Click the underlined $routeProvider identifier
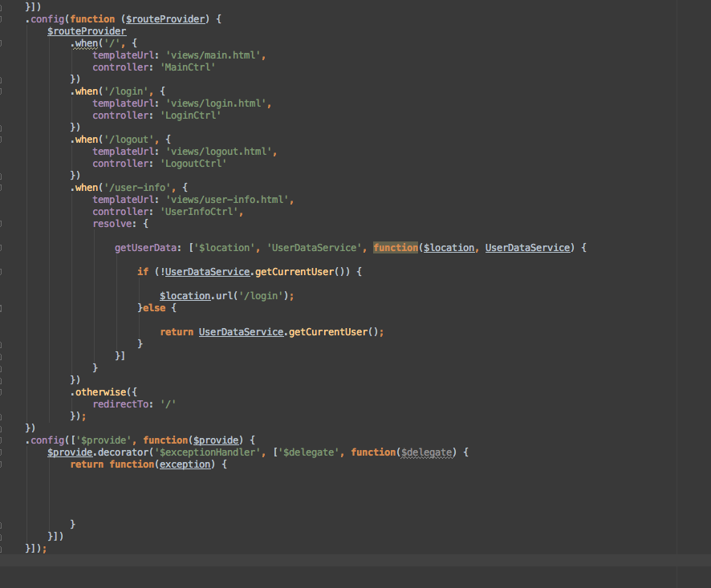 coord(87,30)
